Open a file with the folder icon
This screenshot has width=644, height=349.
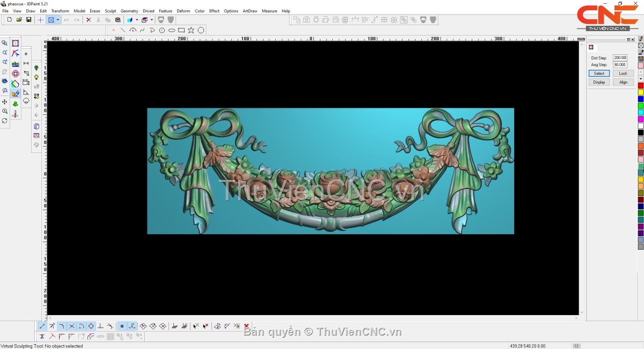click(x=19, y=20)
